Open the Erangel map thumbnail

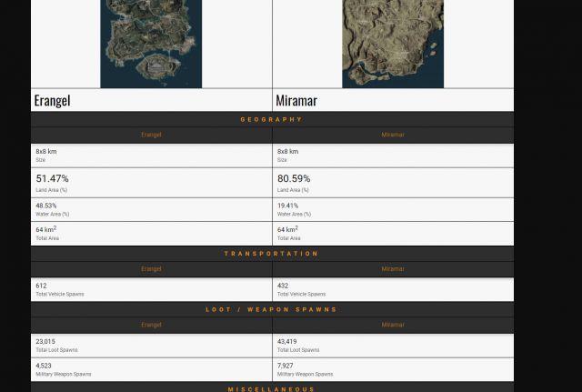(x=151, y=44)
